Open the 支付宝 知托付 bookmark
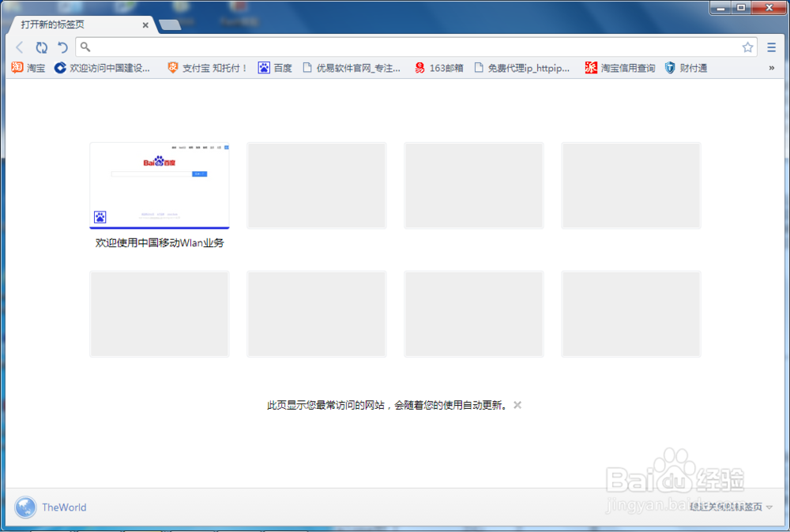The width and height of the screenshot is (790, 532). pyautogui.click(x=208, y=67)
